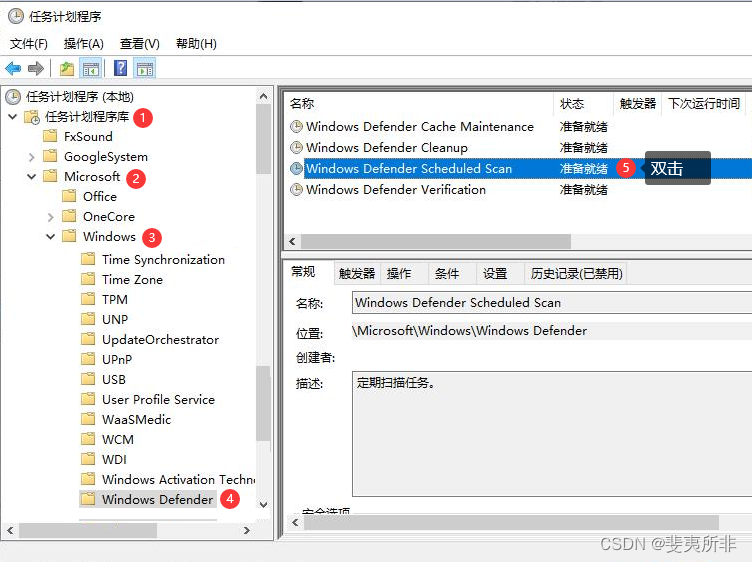Click the task list scroll-left arrow
This screenshot has width=752, height=562.
292,241
